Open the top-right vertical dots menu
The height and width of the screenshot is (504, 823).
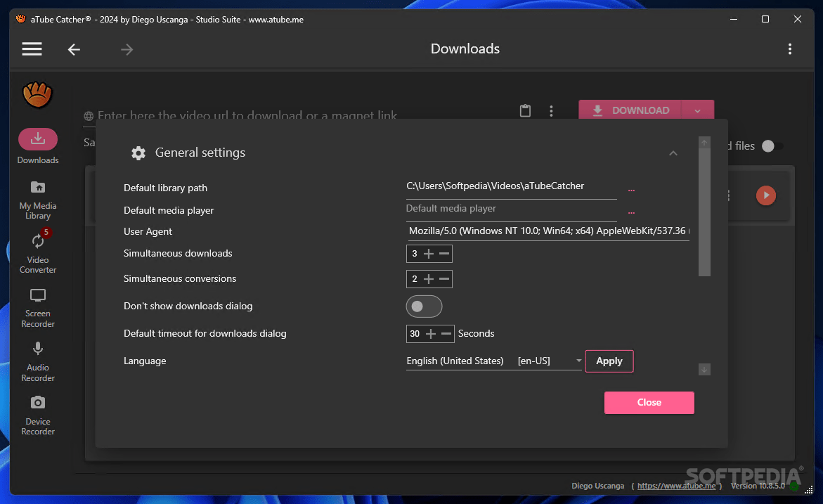pyautogui.click(x=789, y=49)
